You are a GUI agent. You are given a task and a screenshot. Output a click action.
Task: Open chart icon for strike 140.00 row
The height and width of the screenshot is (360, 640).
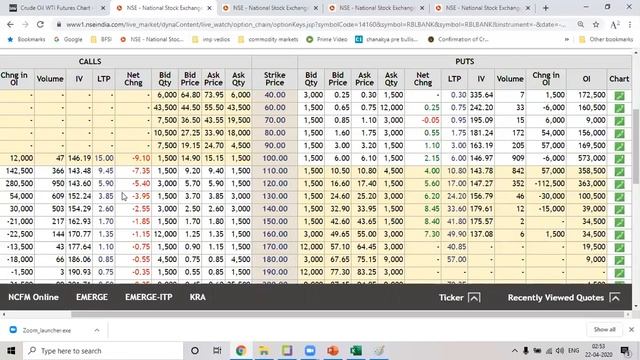619,210
